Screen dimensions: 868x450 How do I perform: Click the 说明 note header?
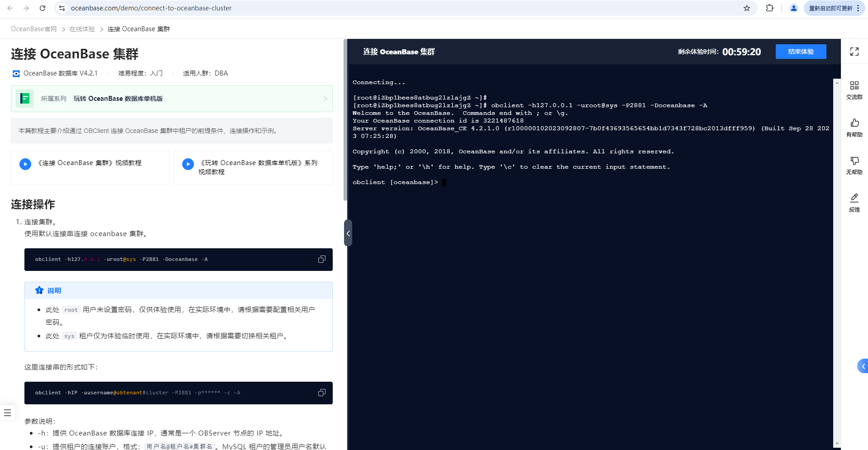(179, 290)
